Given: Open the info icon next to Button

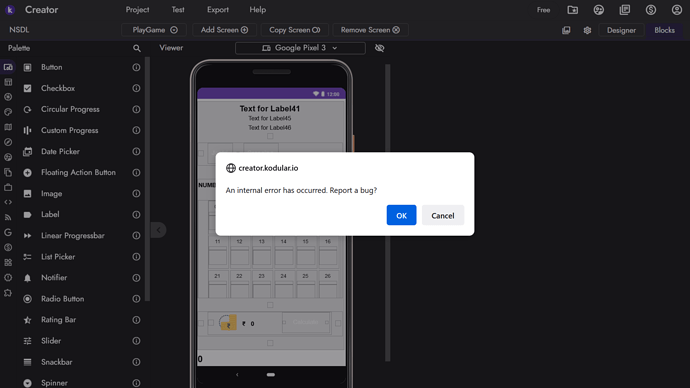Looking at the screenshot, I should point(136,67).
